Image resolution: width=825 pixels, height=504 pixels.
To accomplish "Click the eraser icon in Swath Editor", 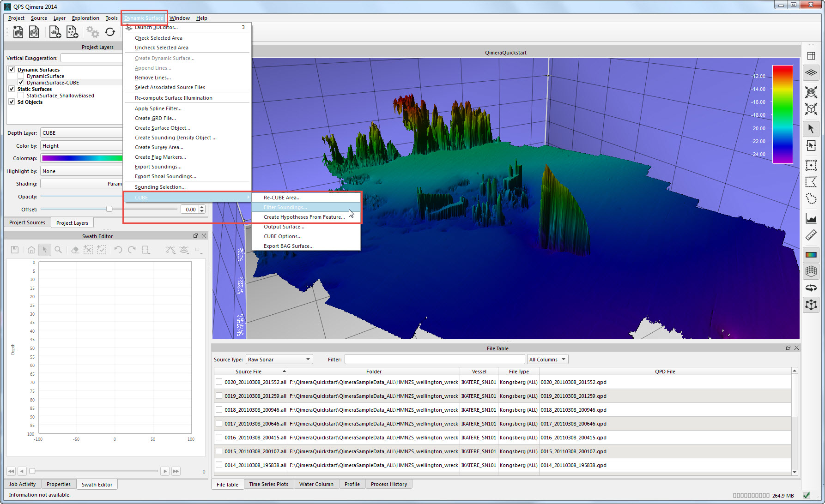I will coord(75,250).
